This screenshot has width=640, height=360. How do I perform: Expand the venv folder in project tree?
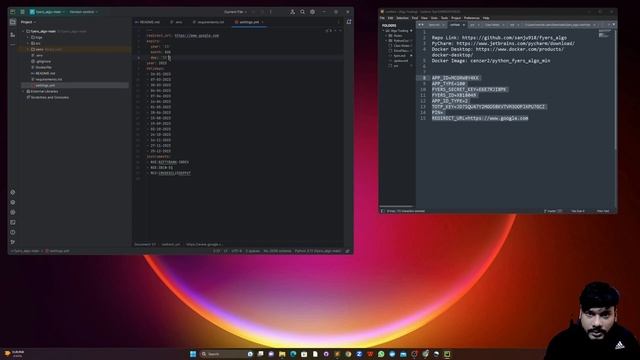[28, 49]
